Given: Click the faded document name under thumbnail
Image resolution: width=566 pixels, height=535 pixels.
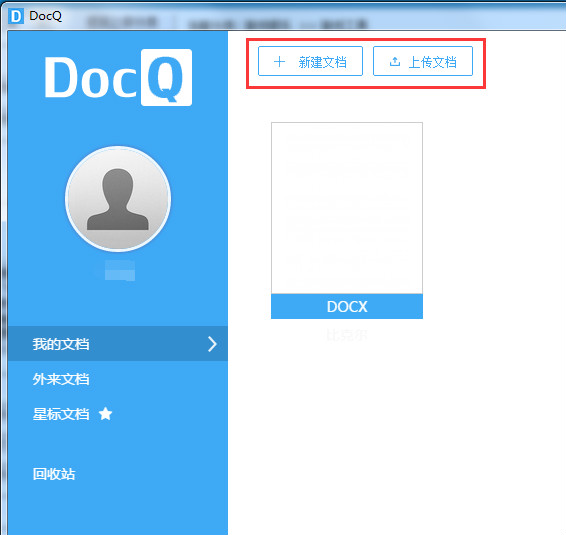Looking at the screenshot, I should 347,335.
